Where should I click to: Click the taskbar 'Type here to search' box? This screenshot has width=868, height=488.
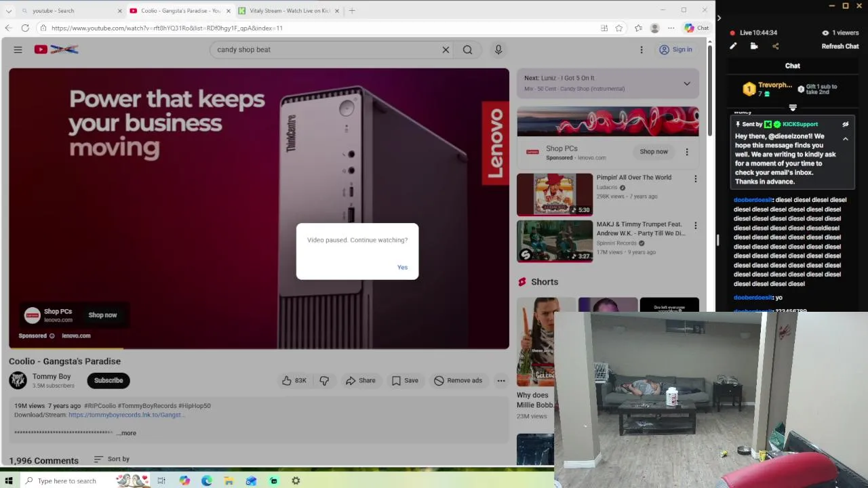(87, 481)
